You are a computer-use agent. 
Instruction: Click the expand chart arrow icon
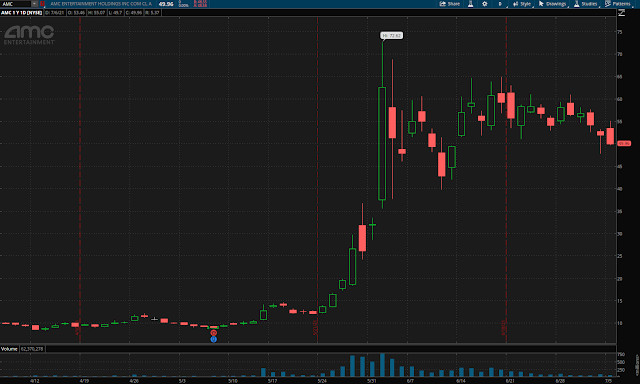[621, 13]
